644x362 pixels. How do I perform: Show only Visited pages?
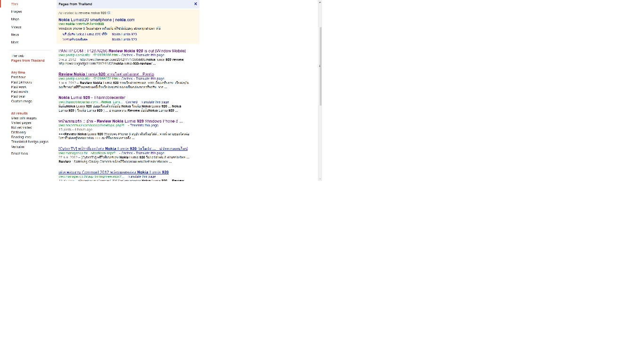(x=21, y=123)
